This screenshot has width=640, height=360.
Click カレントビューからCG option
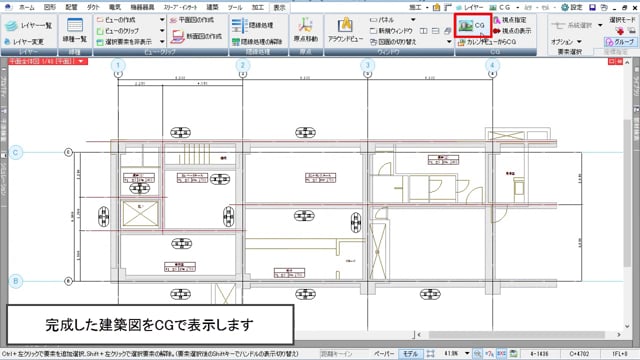(x=487, y=42)
